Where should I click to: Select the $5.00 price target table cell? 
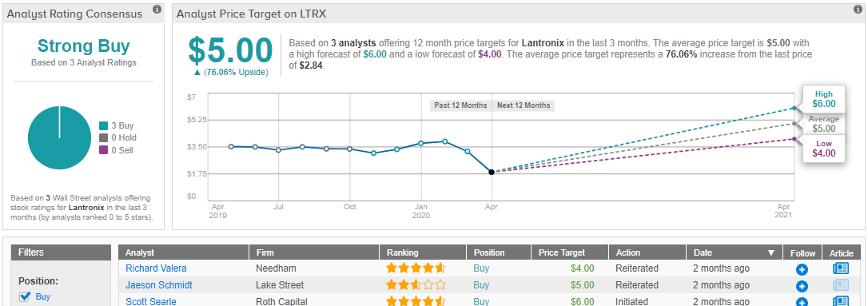(x=583, y=285)
